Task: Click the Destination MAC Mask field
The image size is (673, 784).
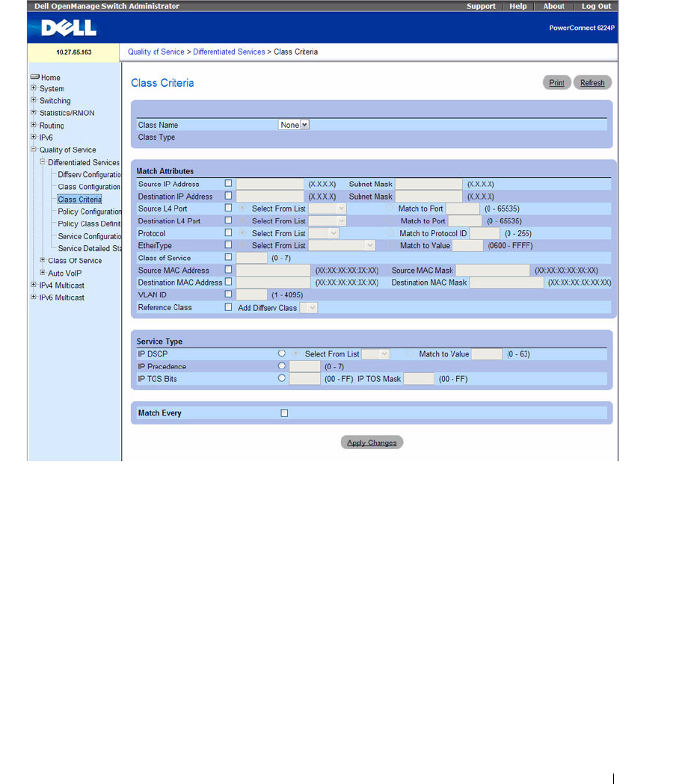Action: [507, 283]
